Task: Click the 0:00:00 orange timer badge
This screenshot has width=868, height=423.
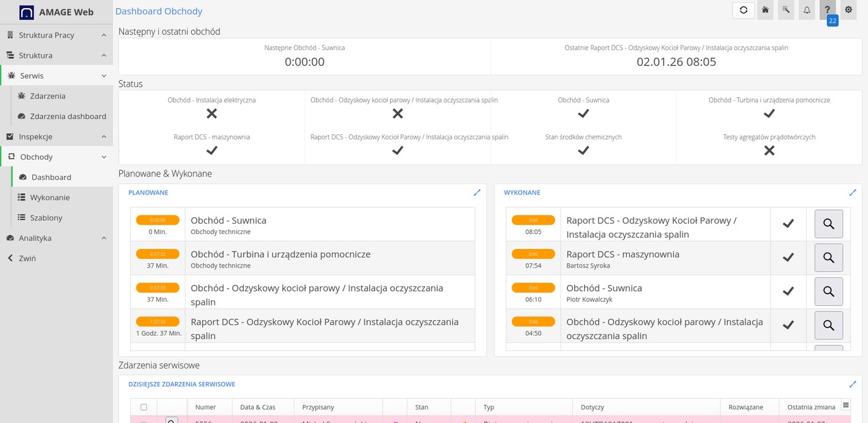Action: click(x=158, y=220)
